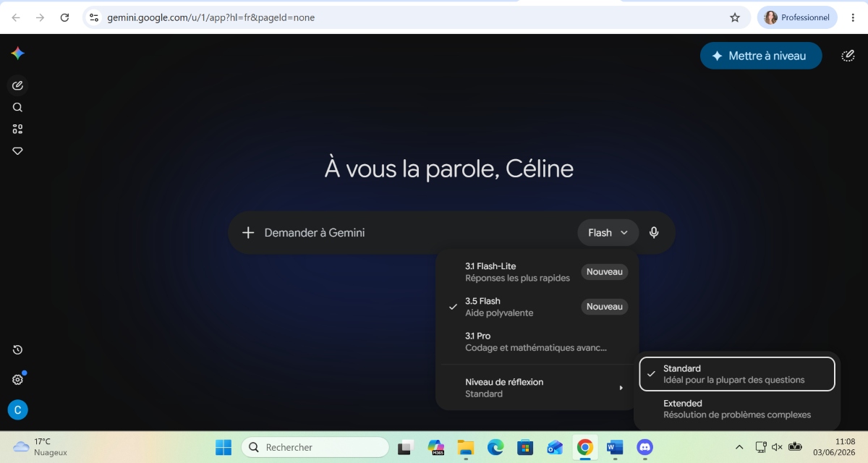Start a new chat from the sidebar
The height and width of the screenshot is (463, 868).
(x=18, y=85)
